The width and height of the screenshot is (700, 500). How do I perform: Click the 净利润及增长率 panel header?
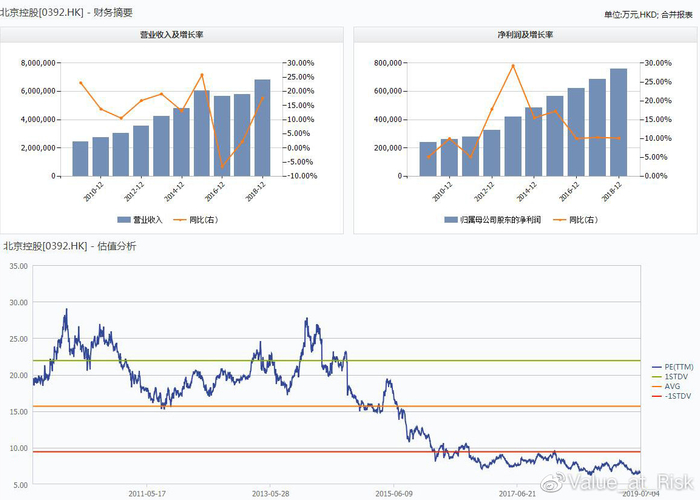click(525, 35)
